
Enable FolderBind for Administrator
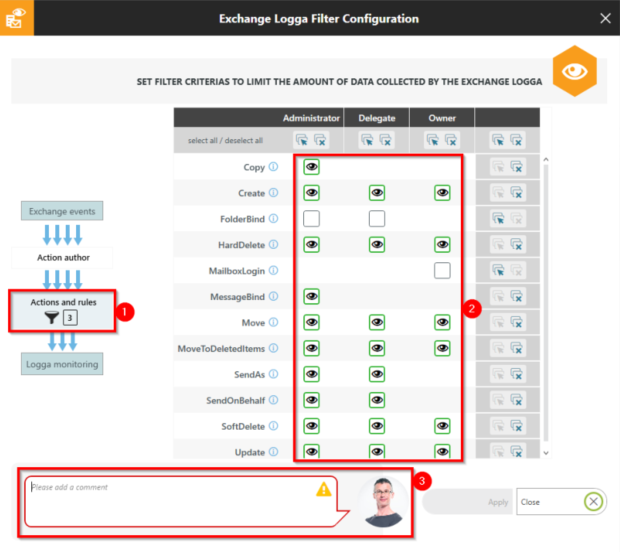point(311,218)
